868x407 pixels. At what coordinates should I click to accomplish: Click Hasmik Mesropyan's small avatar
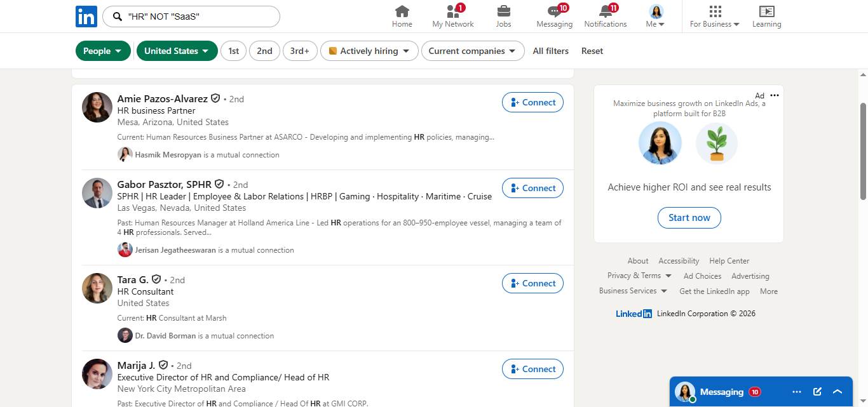click(125, 154)
